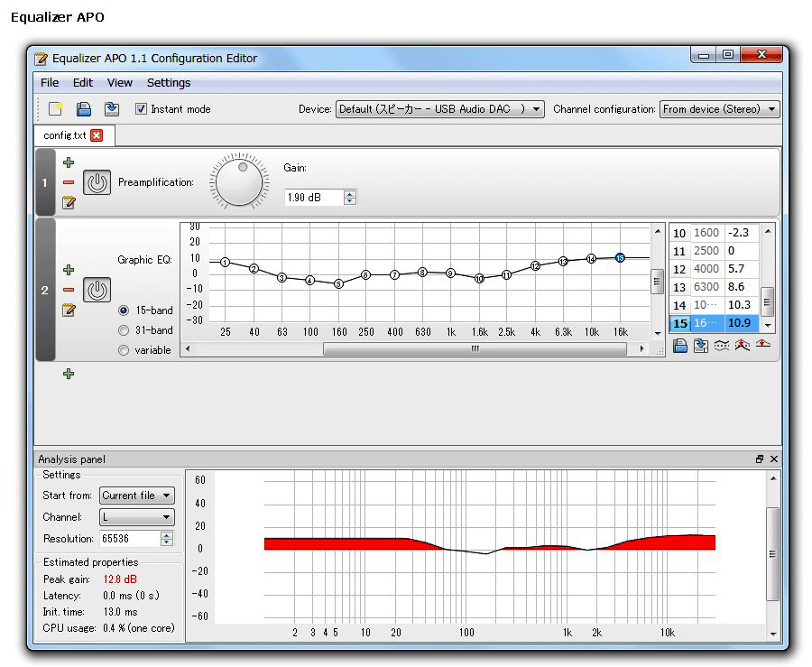Click the Graphic EQ graph vertical scrollbar thumb
812x667 pixels.
point(657,282)
